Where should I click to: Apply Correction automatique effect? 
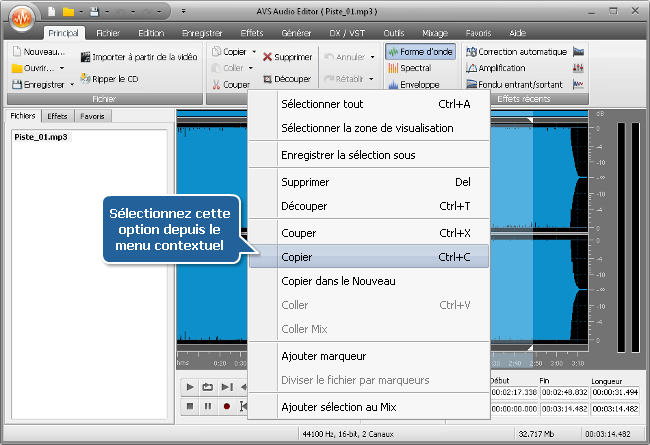coord(517,52)
